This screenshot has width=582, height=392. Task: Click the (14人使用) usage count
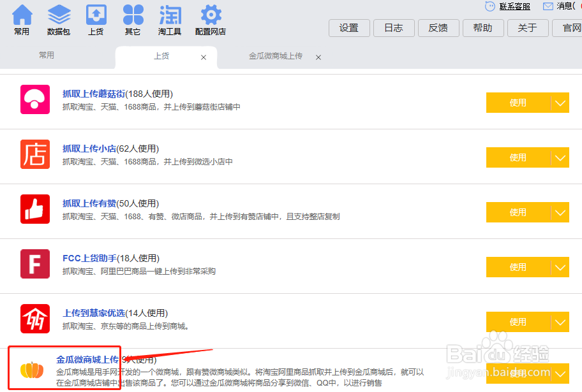(x=147, y=314)
